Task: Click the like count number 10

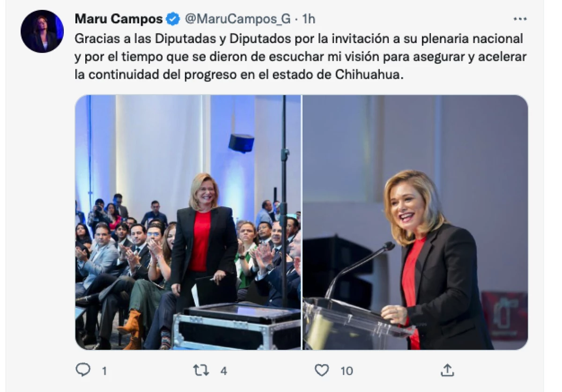Action: (347, 371)
